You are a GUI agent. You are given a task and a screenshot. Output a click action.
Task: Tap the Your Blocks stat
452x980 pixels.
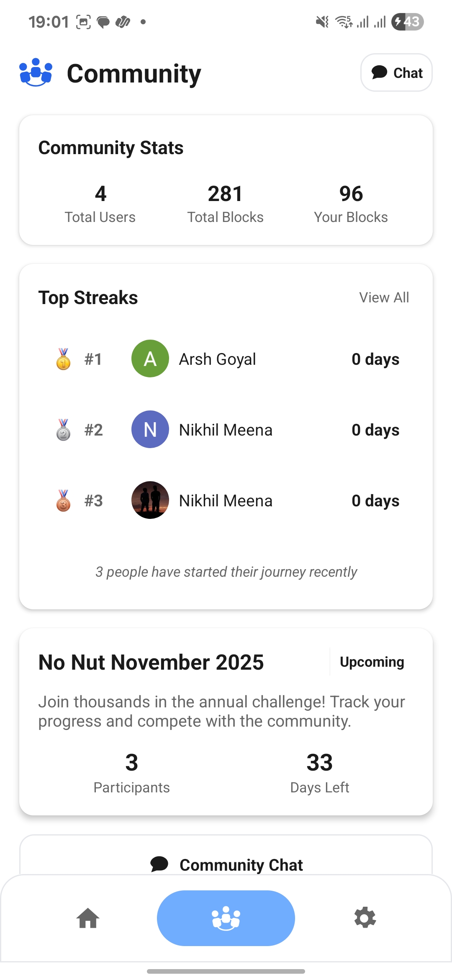(351, 204)
